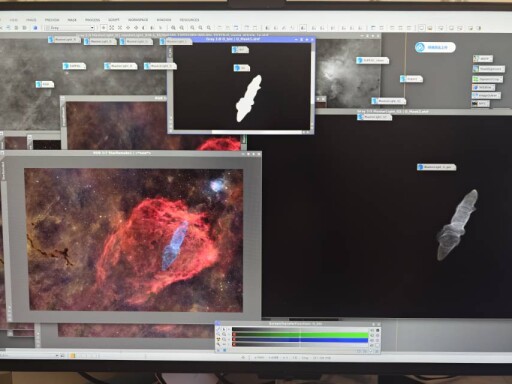Open the PROCESS menu
The image size is (512, 384).
coord(93,20)
